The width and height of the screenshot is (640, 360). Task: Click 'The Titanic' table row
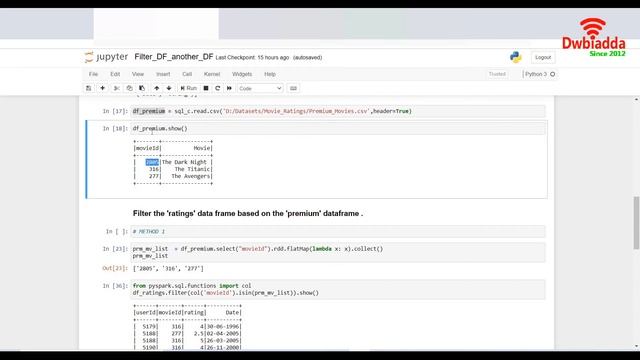tap(173, 169)
